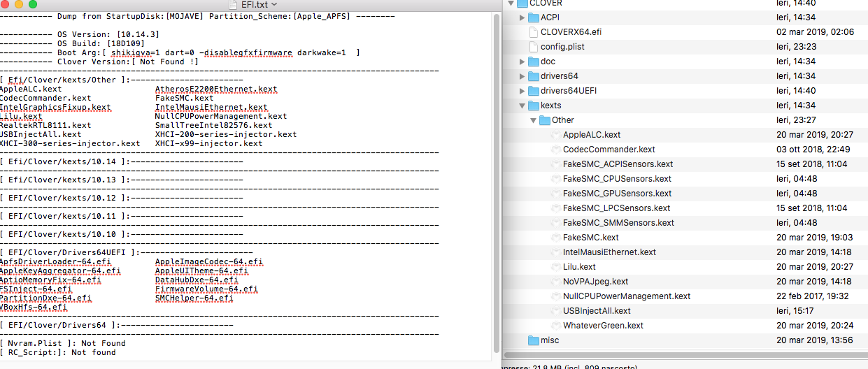
Task: Open the EFI.txt title dropdown chevron
Action: point(274,4)
